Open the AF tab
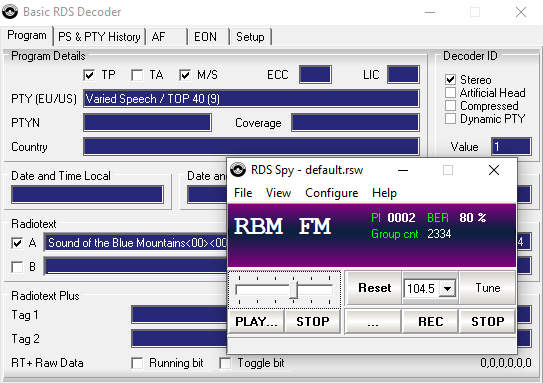 [166, 37]
